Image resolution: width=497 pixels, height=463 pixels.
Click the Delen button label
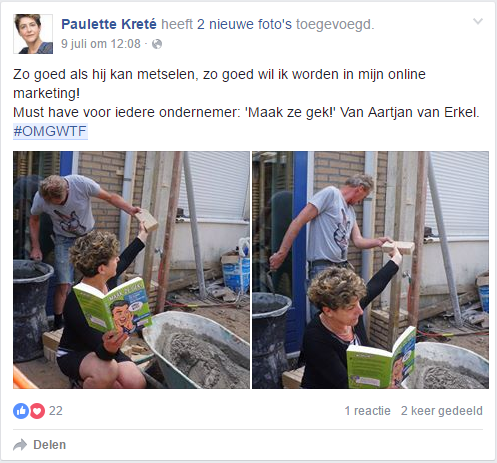[x=49, y=445]
